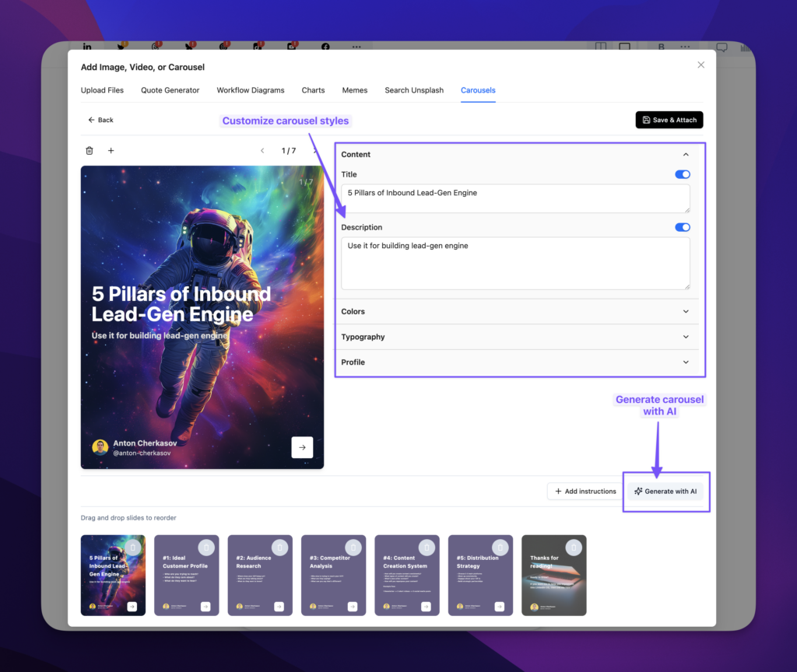Open Facebook from the social icons row
797x672 pixels.
325,47
